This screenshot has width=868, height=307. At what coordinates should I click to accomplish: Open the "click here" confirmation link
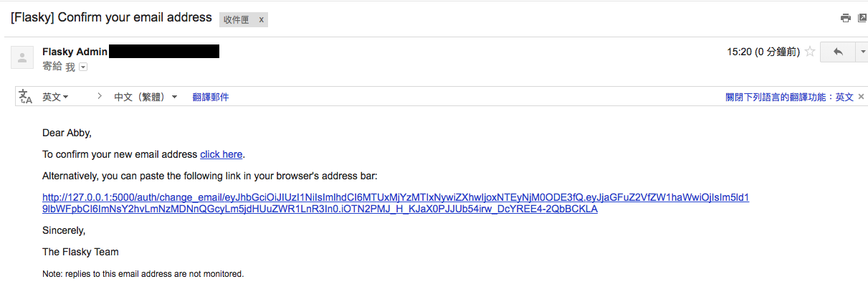click(221, 154)
